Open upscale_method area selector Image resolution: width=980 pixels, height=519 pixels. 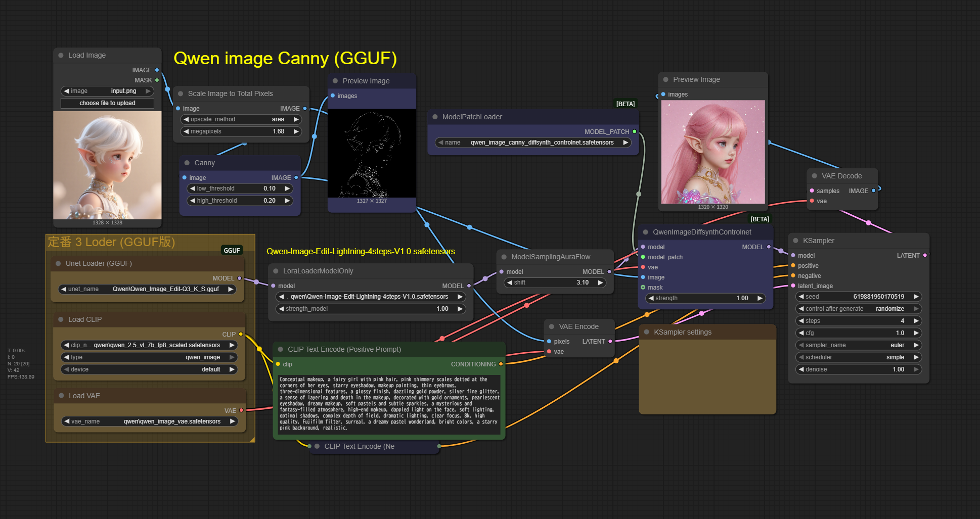(x=241, y=119)
